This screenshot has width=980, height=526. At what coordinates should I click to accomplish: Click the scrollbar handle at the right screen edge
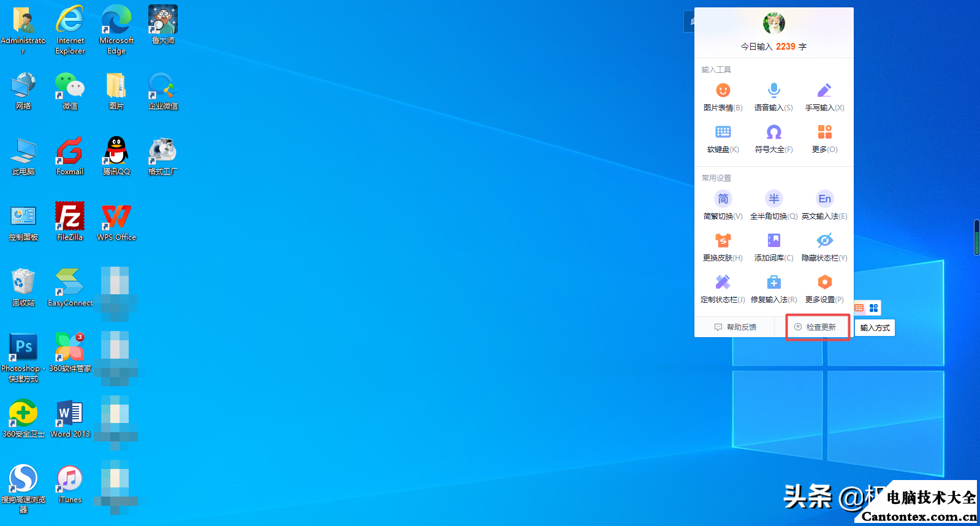click(x=977, y=238)
